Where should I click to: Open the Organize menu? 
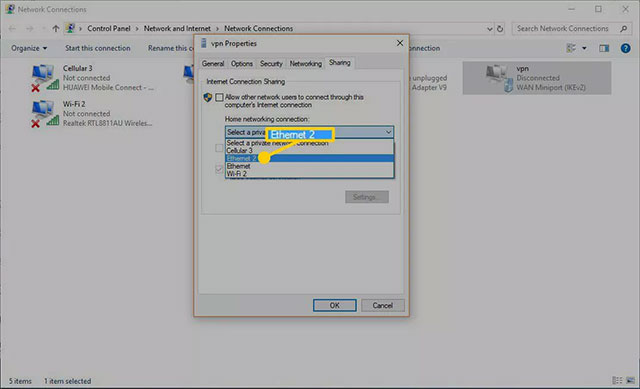[29, 48]
